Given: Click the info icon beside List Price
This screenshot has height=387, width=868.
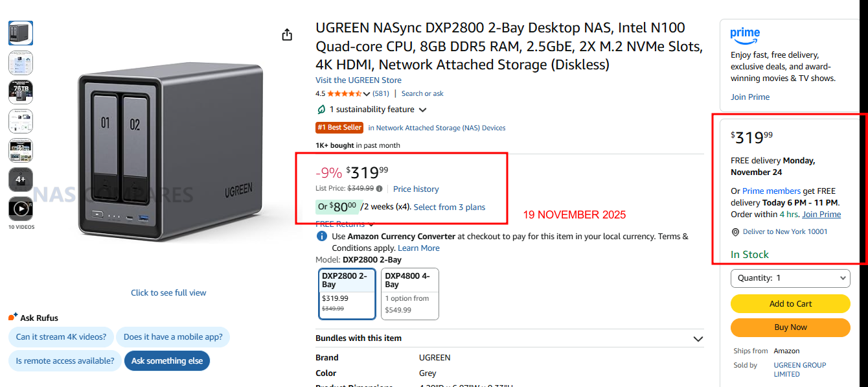Looking at the screenshot, I should (x=380, y=189).
